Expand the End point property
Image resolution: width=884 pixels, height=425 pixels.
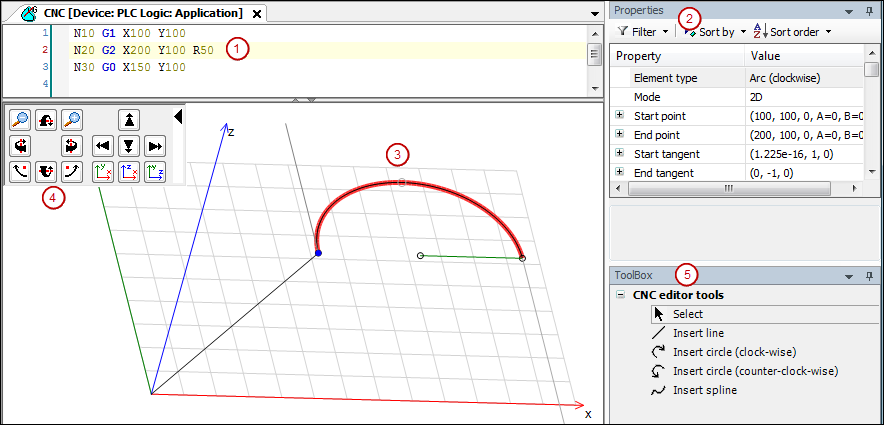pyautogui.click(x=620, y=134)
